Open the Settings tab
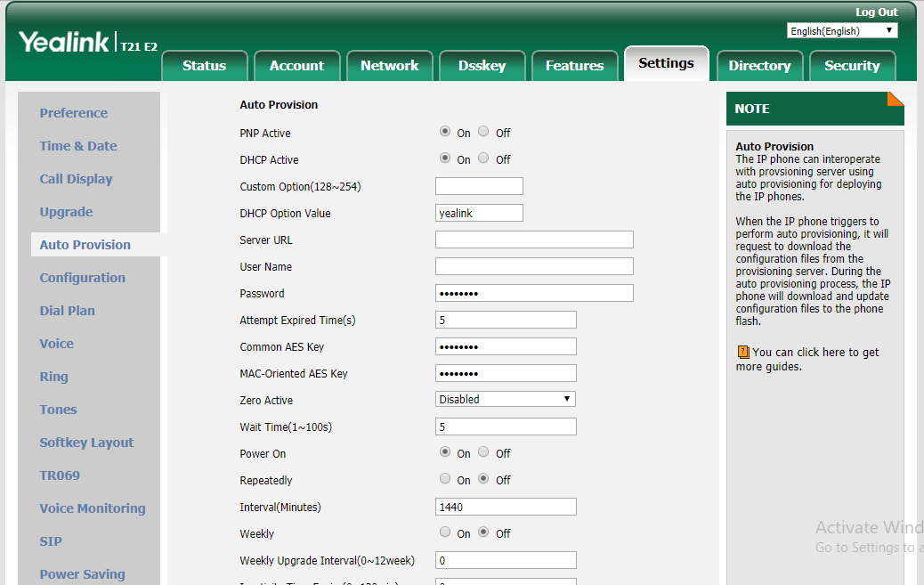Viewport: 924px width, 585px height. (x=667, y=63)
